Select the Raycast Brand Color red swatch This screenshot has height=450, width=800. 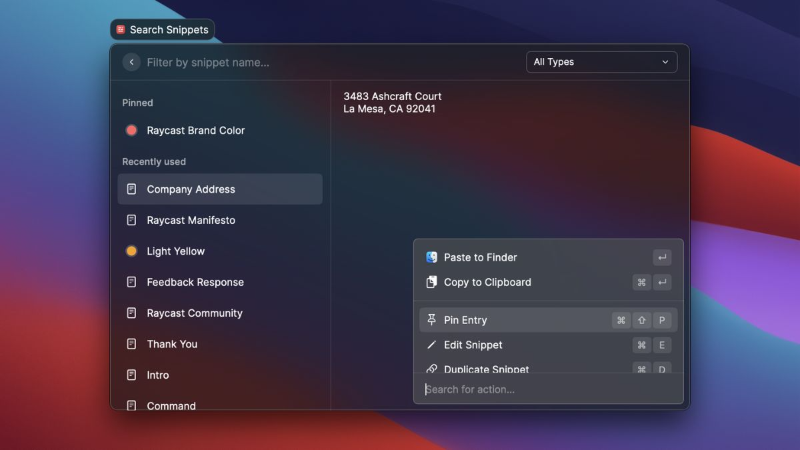coord(131,130)
